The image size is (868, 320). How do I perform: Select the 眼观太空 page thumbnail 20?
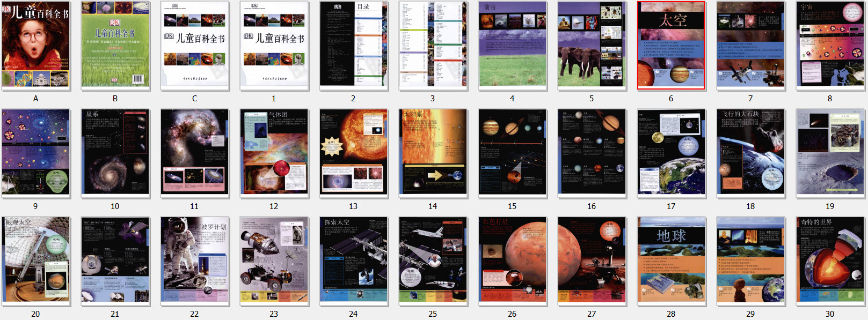pos(35,261)
